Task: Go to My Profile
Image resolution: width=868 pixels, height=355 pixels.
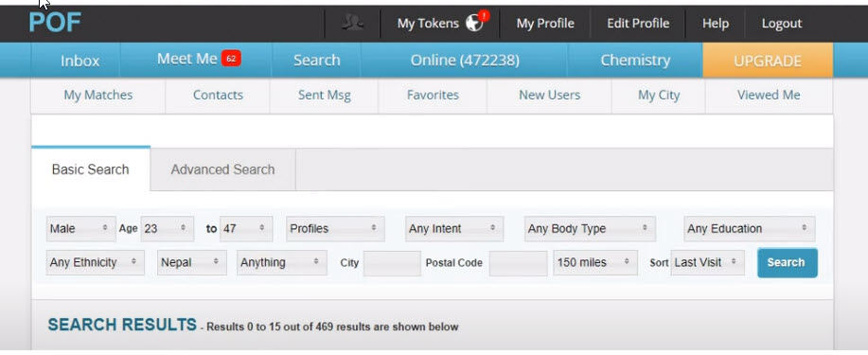Action: tap(545, 24)
